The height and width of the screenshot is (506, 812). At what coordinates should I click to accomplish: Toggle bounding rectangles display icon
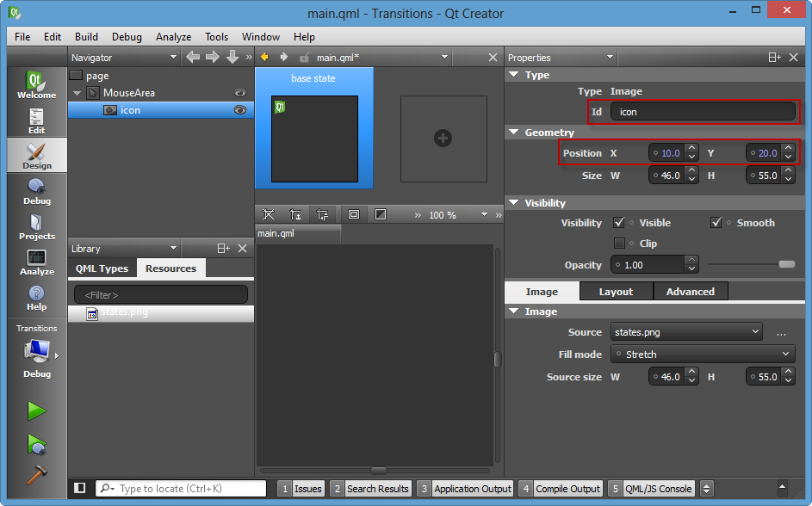point(354,214)
